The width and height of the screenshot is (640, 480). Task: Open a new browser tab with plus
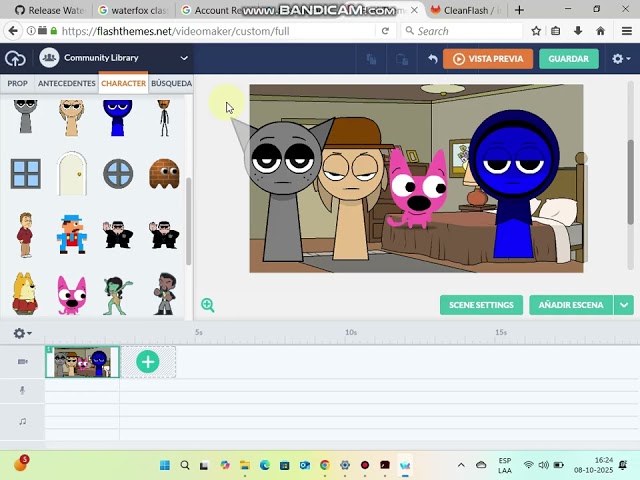[x=519, y=10]
